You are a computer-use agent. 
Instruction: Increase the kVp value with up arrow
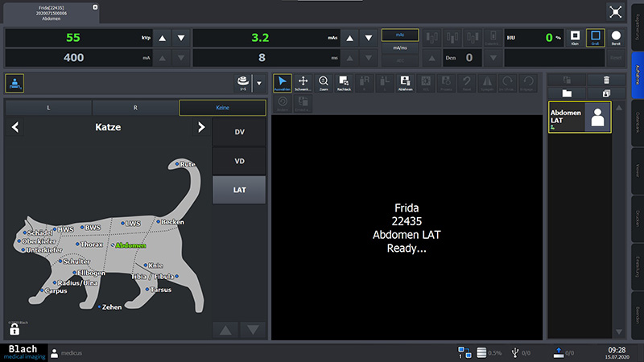point(162,38)
